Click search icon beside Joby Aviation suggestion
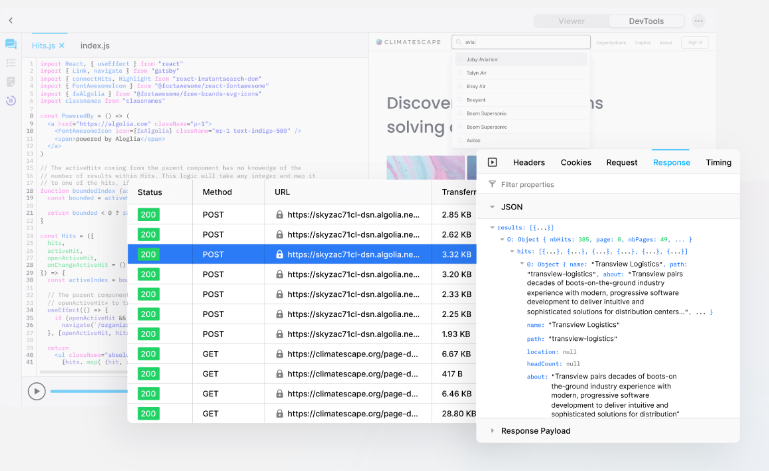Image resolution: width=769 pixels, height=471 pixels. point(460,59)
